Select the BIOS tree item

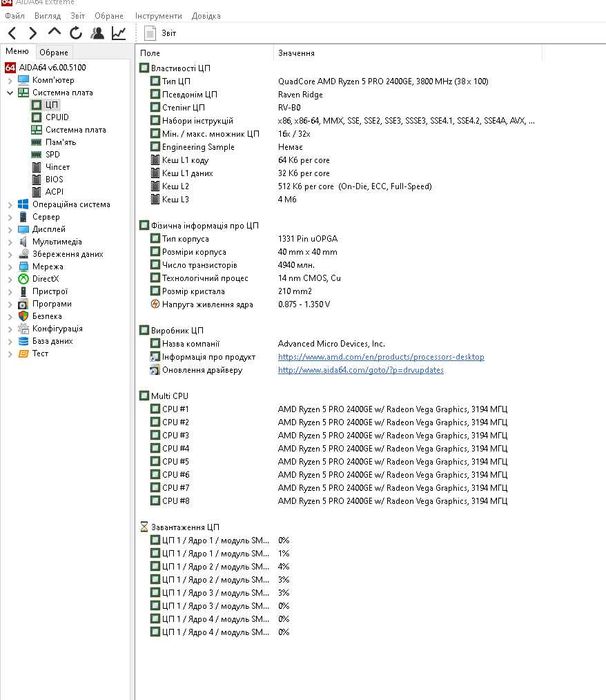(54, 179)
